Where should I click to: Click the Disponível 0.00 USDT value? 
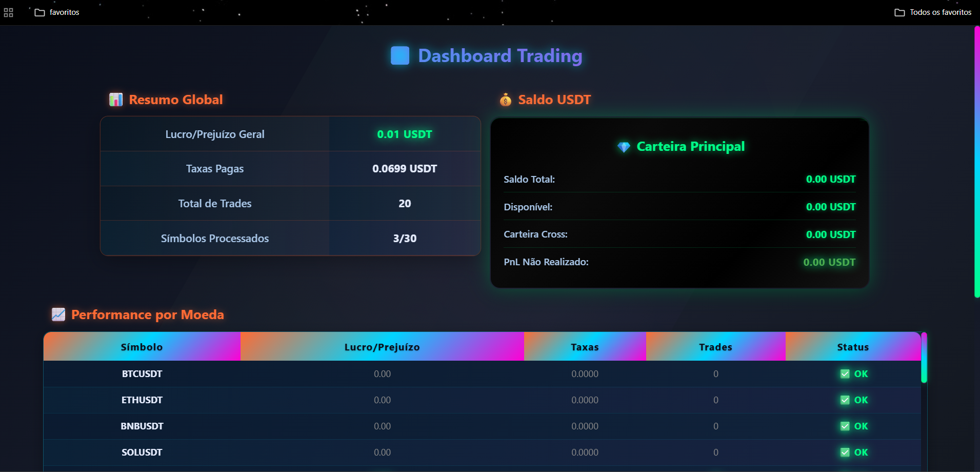click(831, 207)
